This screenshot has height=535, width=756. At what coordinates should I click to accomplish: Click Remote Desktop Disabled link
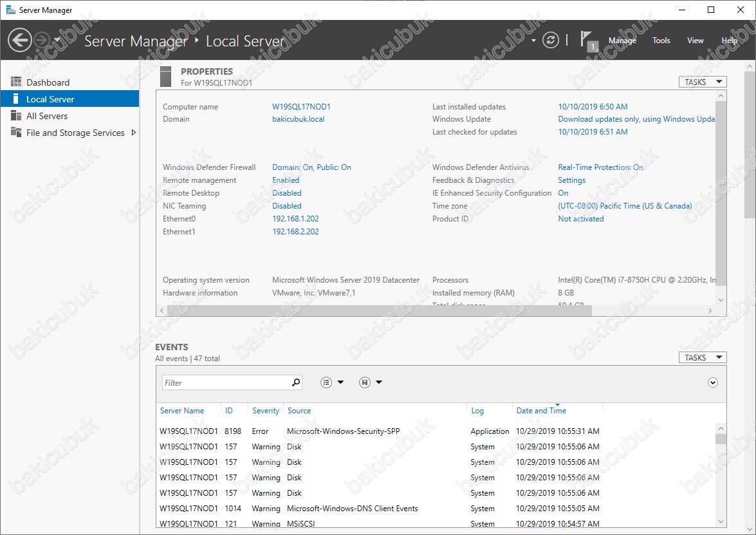pyautogui.click(x=286, y=193)
